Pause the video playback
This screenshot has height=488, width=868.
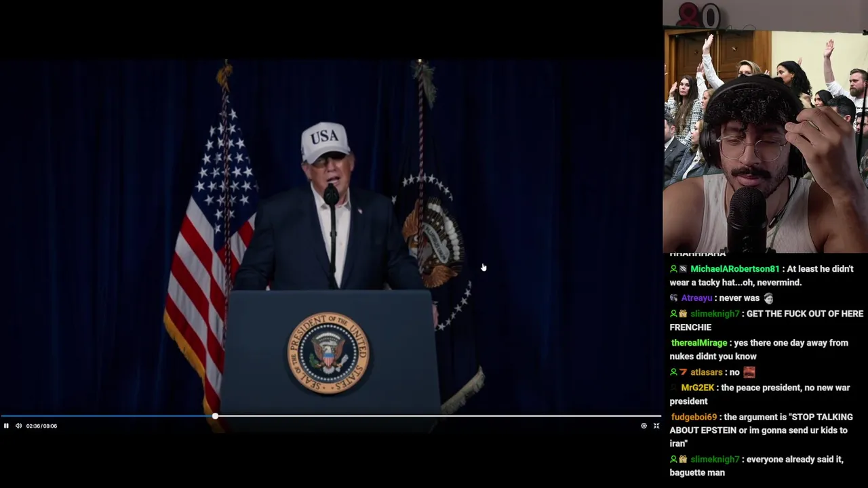coord(6,426)
